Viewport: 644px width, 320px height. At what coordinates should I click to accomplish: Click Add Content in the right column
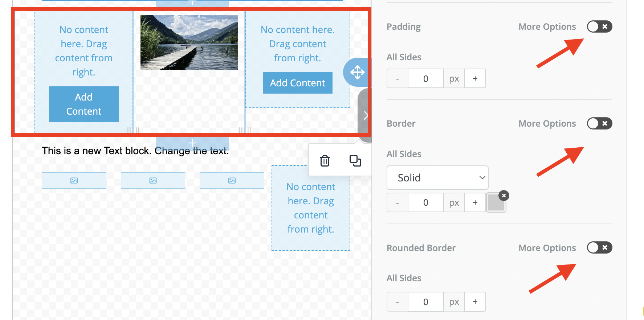click(297, 83)
